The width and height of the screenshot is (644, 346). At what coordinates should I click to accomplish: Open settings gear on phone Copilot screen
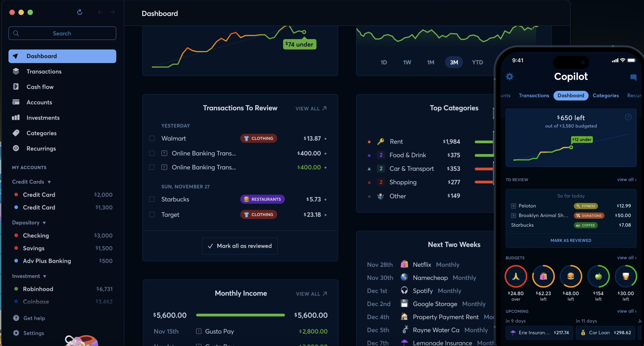click(x=509, y=77)
